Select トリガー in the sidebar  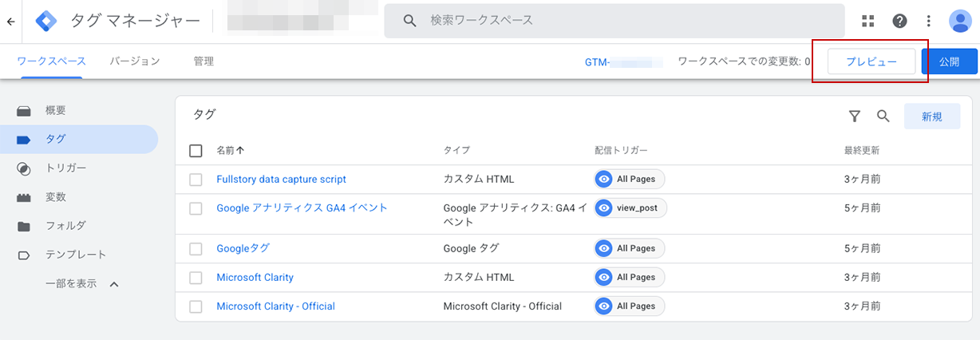coord(65,168)
